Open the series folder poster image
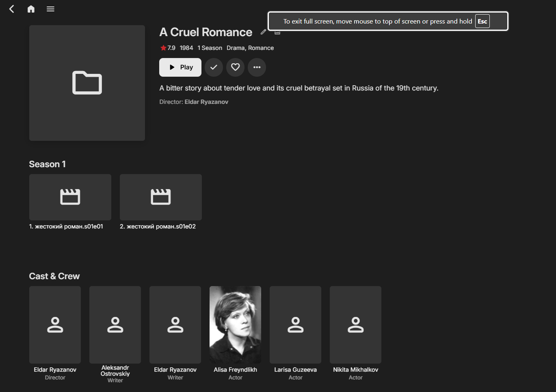Viewport: 556px width, 392px height. (x=87, y=83)
